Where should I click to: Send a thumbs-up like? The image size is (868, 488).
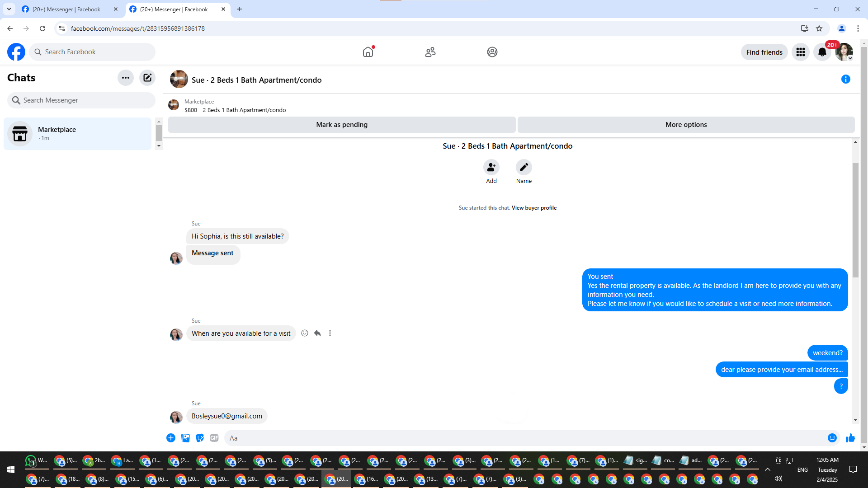point(850,438)
